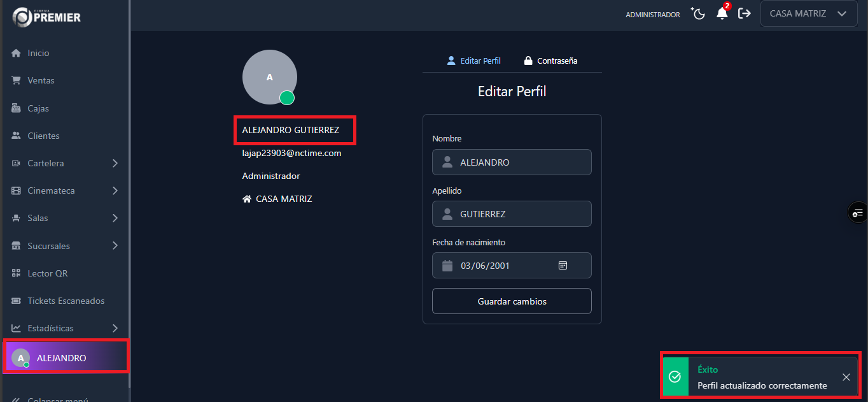Screen dimensions: 868x402
Task: Expand the Cinemateca submenu chevron
Action: pos(115,190)
